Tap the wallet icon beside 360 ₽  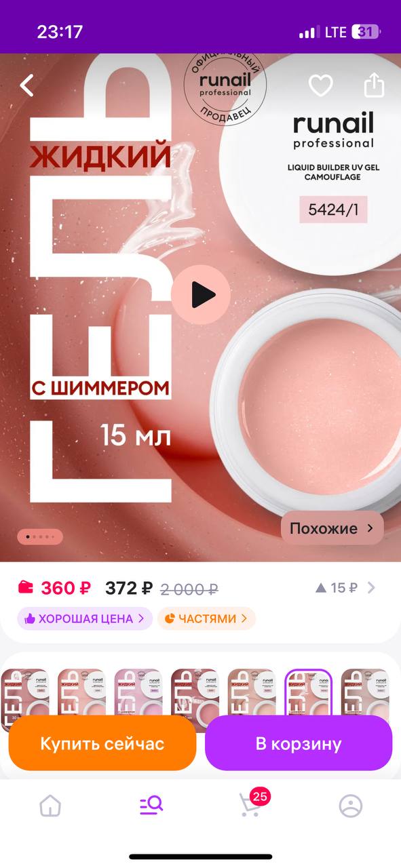tap(26, 587)
